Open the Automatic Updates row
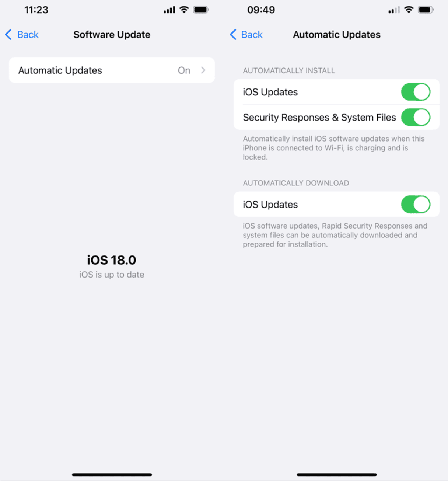 click(112, 70)
